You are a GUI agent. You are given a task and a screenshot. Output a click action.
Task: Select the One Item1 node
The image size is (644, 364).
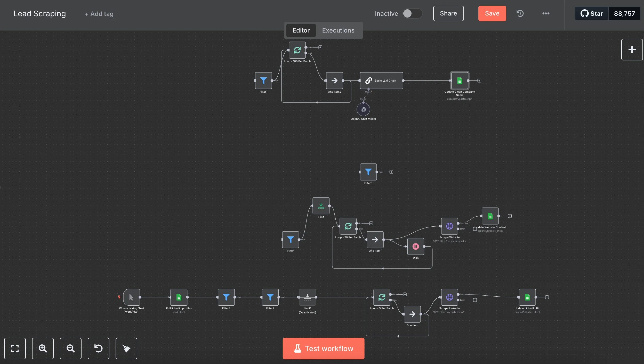point(375,240)
